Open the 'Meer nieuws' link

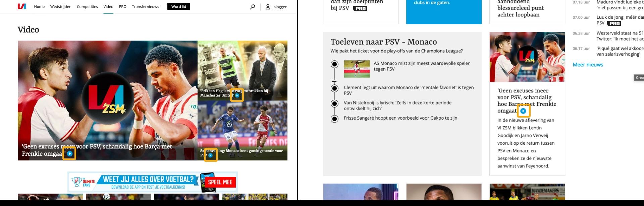tap(588, 65)
